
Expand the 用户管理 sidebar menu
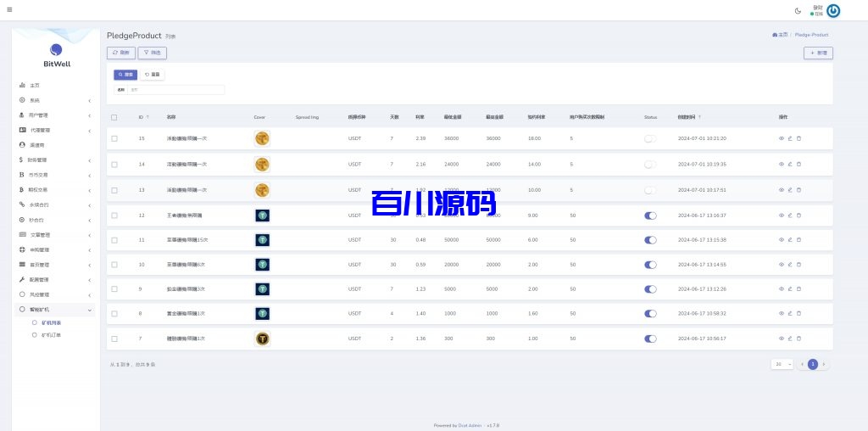click(x=53, y=115)
